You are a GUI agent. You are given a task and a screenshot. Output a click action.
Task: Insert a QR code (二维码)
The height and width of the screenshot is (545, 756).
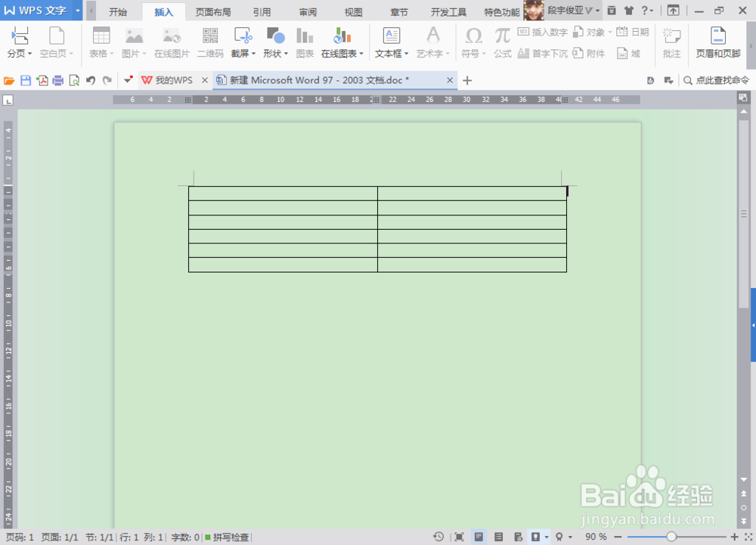click(x=210, y=42)
